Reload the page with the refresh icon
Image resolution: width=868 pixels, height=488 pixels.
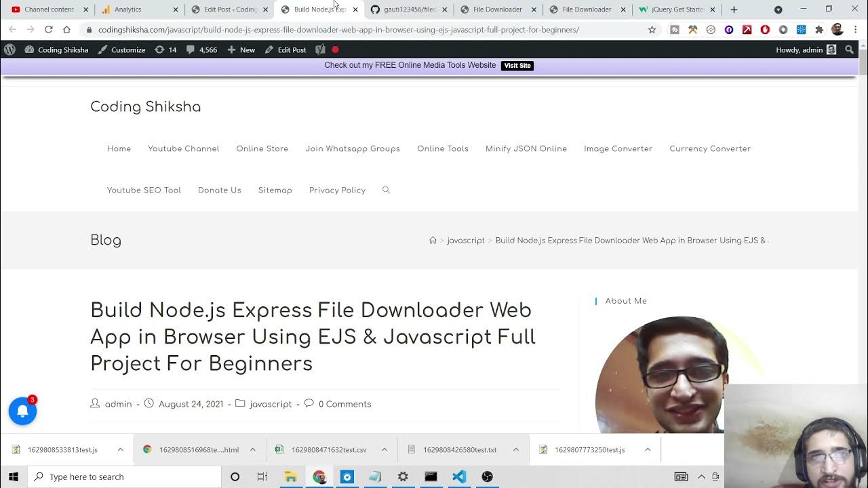click(48, 30)
